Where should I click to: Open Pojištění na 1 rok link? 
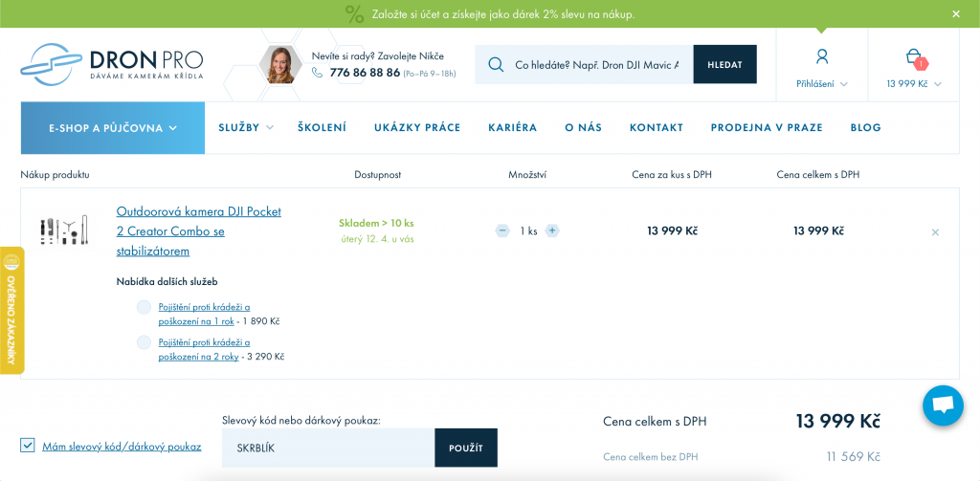[x=205, y=315]
